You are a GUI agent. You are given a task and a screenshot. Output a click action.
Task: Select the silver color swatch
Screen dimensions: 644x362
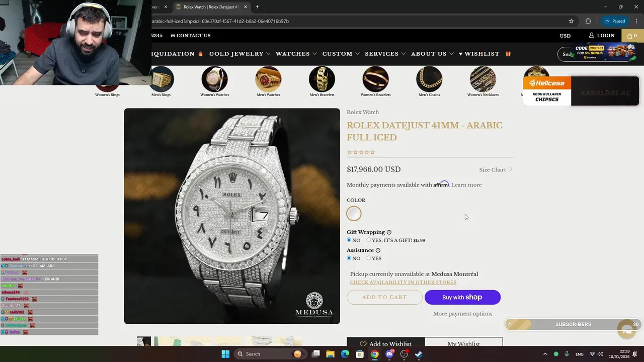pos(354,214)
